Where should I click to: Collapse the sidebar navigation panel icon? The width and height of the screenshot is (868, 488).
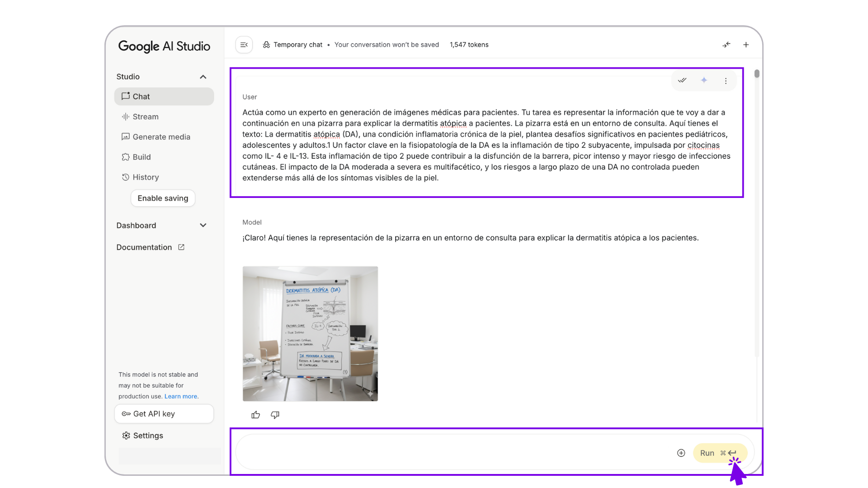pos(244,45)
